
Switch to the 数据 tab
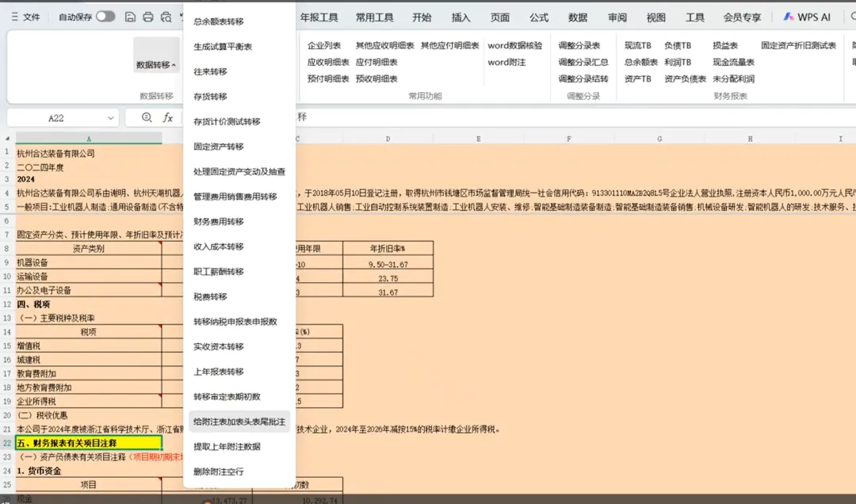578,17
